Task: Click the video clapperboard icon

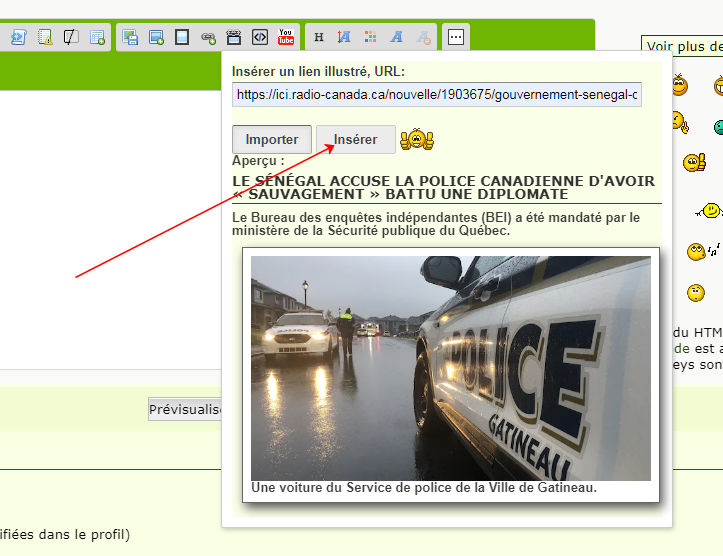Action: 234,37
